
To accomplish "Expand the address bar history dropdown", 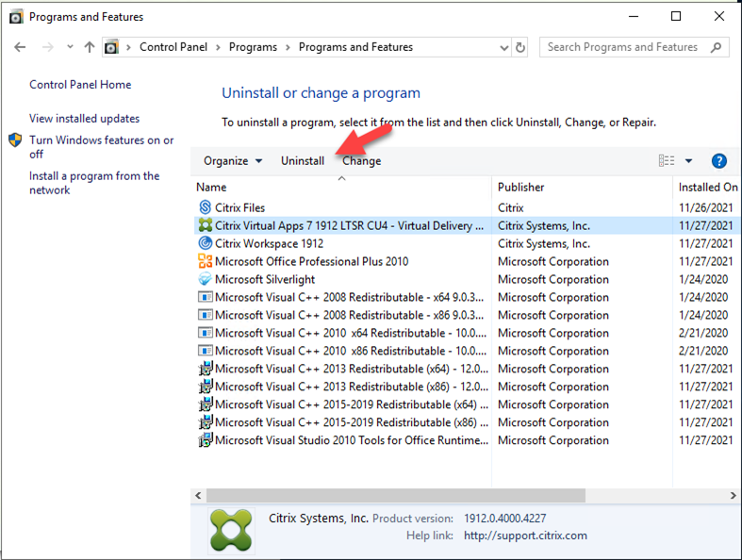I will click(x=504, y=47).
